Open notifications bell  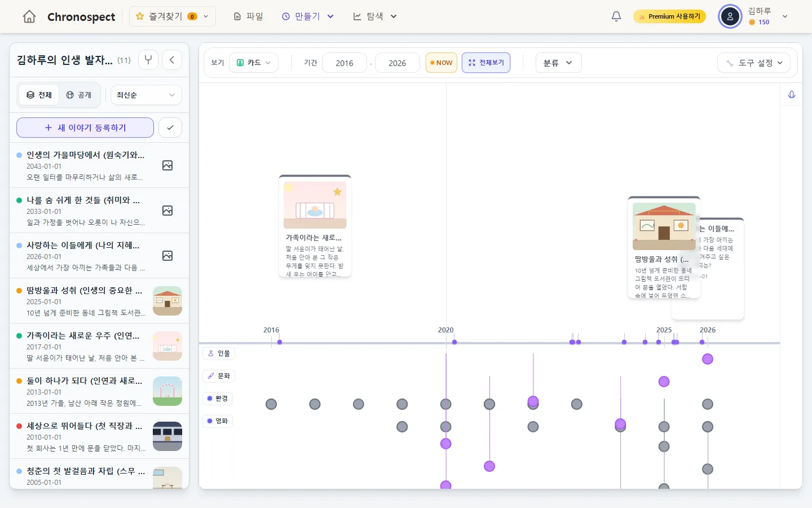(x=616, y=16)
